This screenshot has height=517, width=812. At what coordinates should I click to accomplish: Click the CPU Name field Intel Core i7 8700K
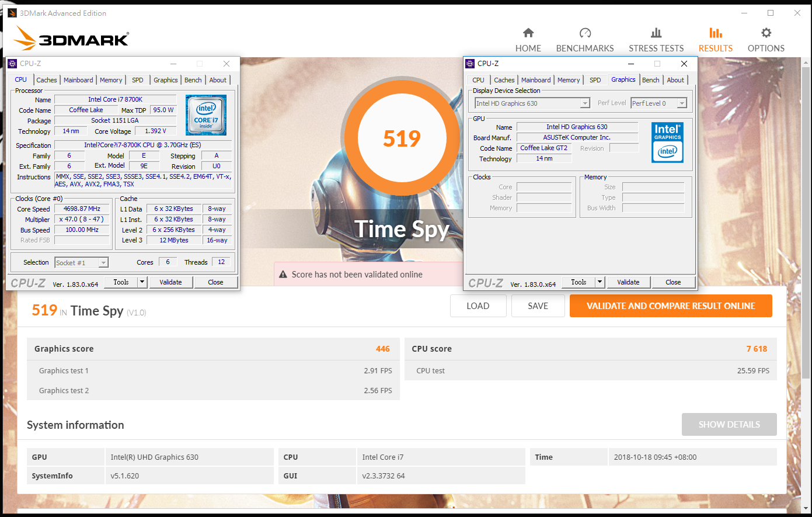click(115, 99)
